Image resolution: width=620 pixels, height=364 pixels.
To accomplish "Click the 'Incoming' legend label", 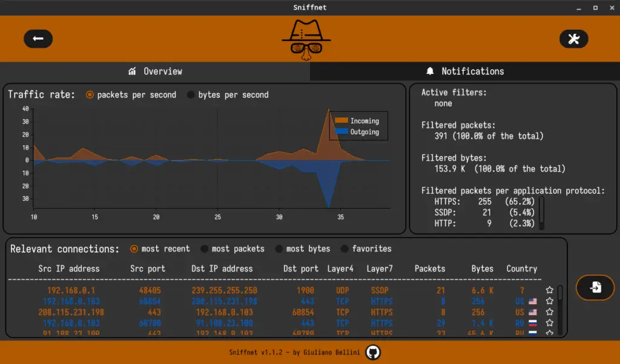I will point(364,121).
